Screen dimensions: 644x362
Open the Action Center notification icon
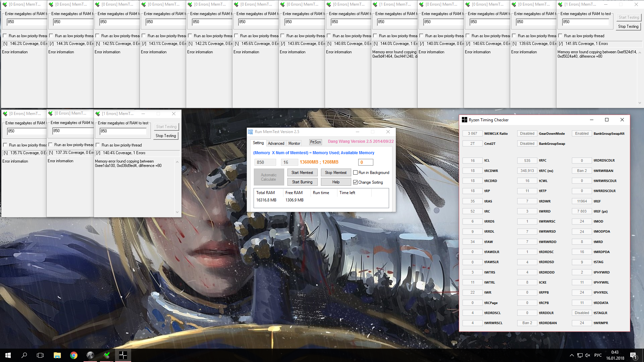click(633, 355)
